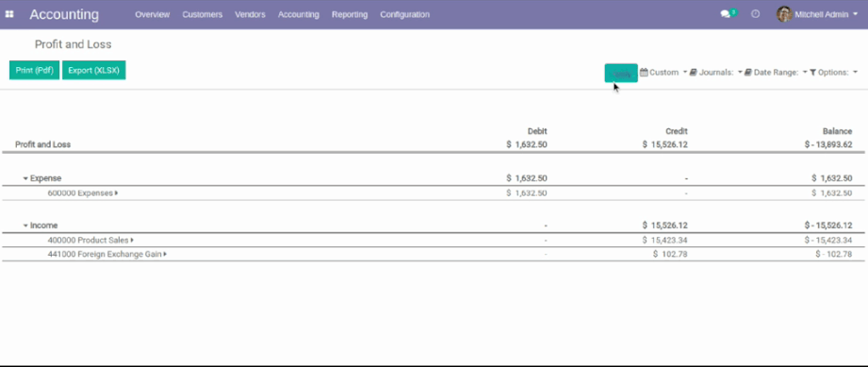This screenshot has width=868, height=367.
Task: Click the Export (XLSX) button
Action: [x=93, y=71]
